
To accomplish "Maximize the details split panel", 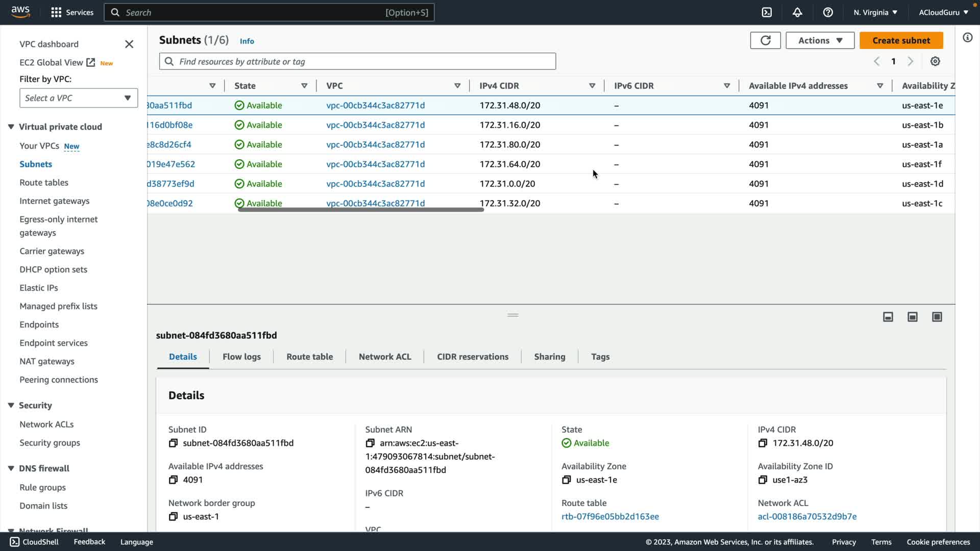I will click(x=937, y=317).
